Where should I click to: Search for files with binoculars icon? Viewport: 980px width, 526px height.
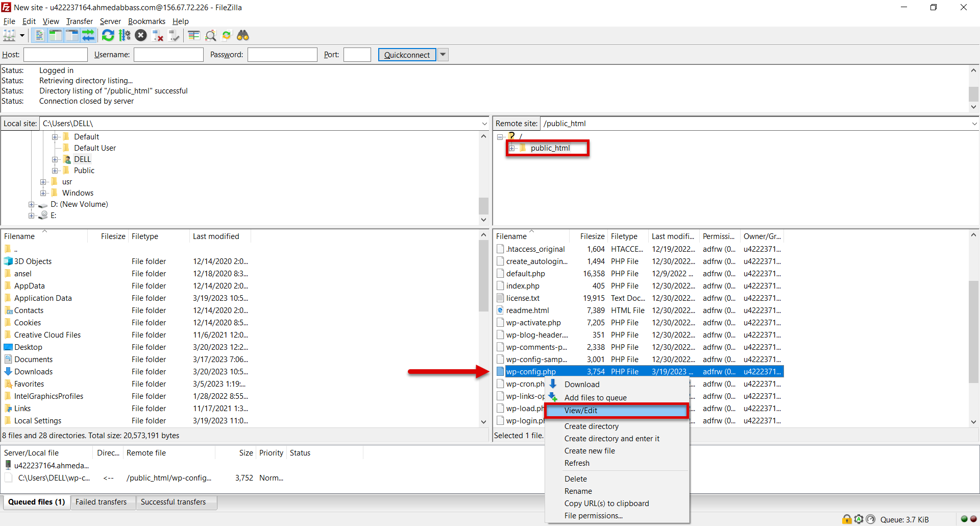(x=243, y=35)
